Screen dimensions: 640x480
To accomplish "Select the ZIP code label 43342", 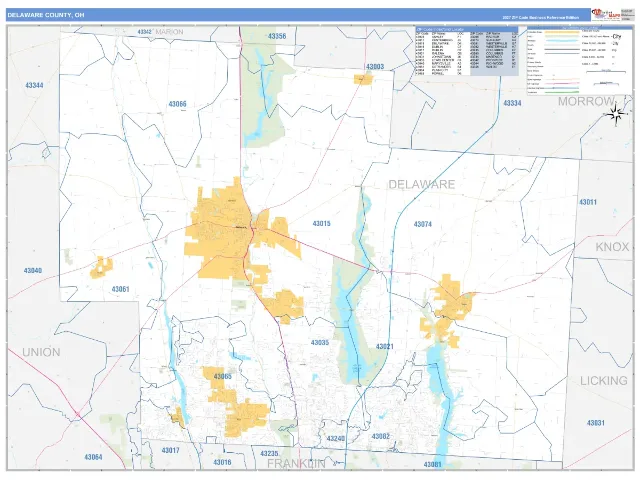I will click(145, 31).
